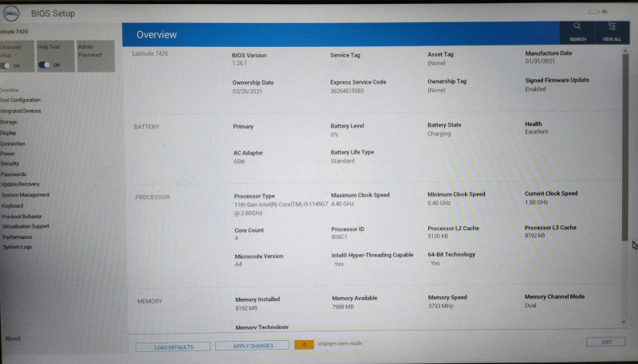Click Processor ID 806C1 value
Viewport: 638px width, 364px height.
pos(339,237)
